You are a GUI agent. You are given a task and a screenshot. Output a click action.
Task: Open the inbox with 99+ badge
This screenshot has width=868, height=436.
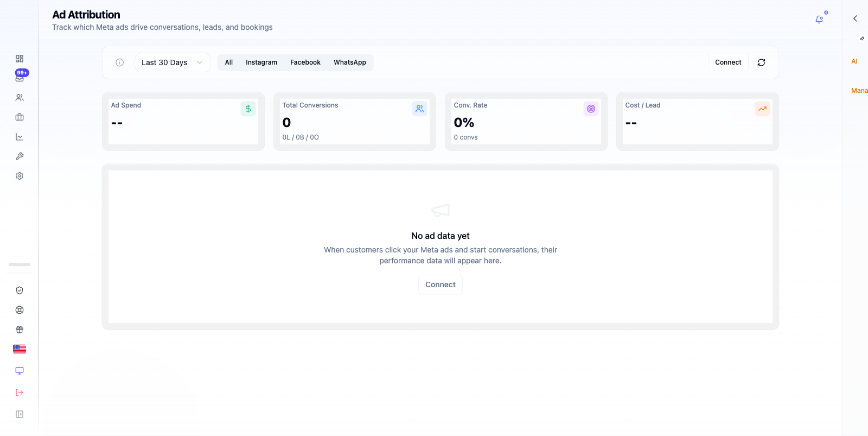click(20, 78)
